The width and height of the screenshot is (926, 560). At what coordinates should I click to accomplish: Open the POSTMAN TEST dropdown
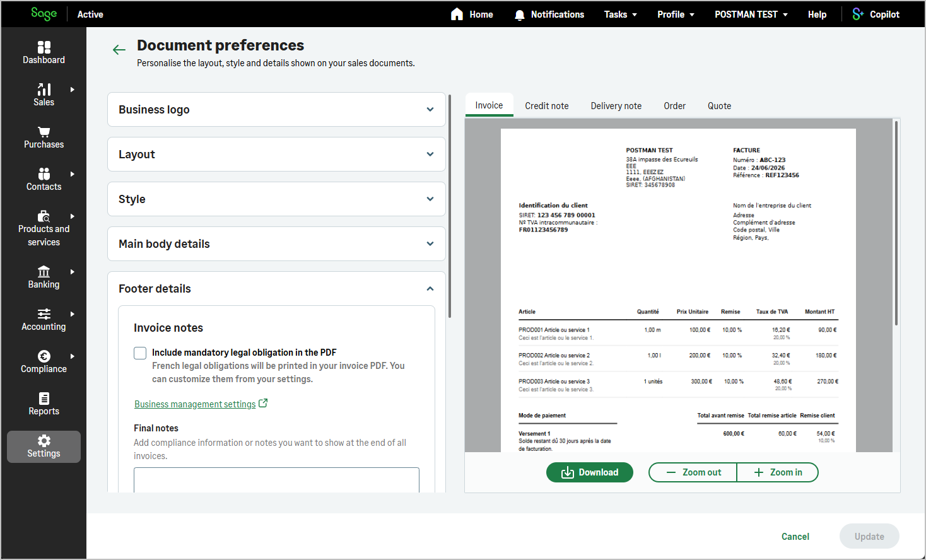[751, 14]
